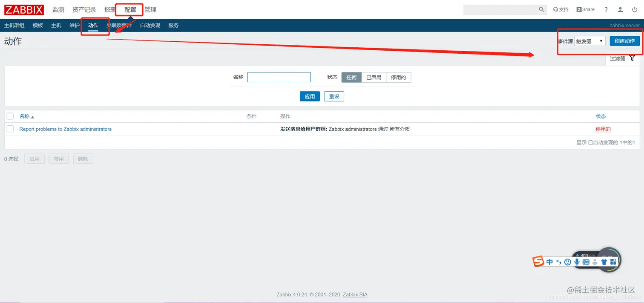Click the 重设 filter button
644x303 pixels.
pyautogui.click(x=334, y=96)
